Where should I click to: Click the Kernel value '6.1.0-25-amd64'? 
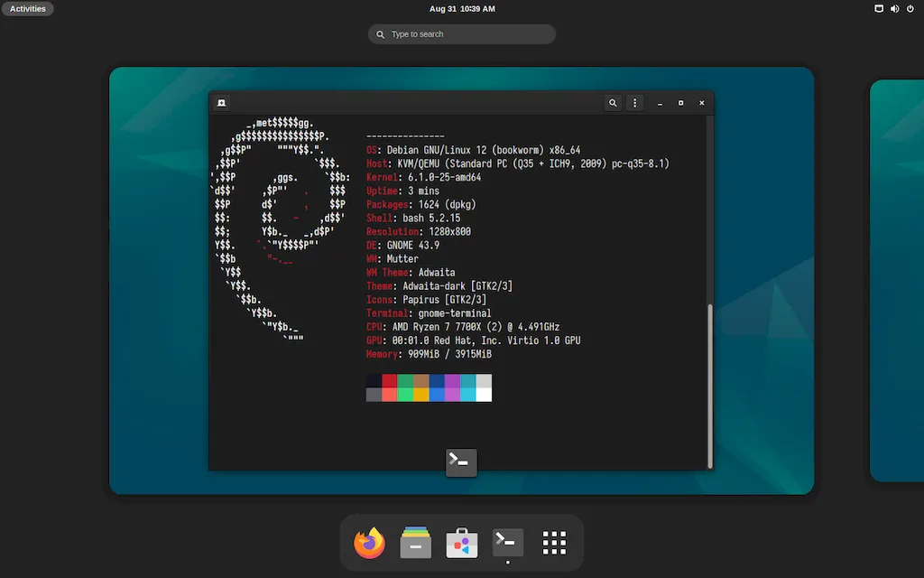click(444, 178)
